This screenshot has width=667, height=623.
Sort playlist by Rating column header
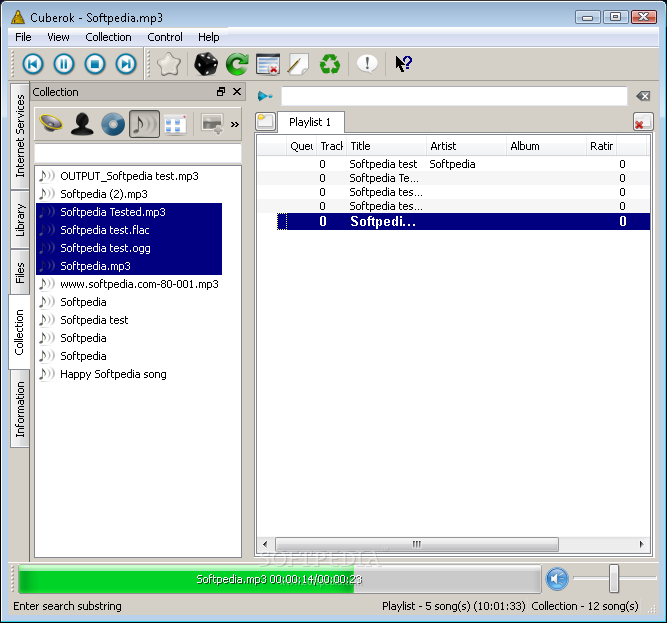[x=601, y=146]
